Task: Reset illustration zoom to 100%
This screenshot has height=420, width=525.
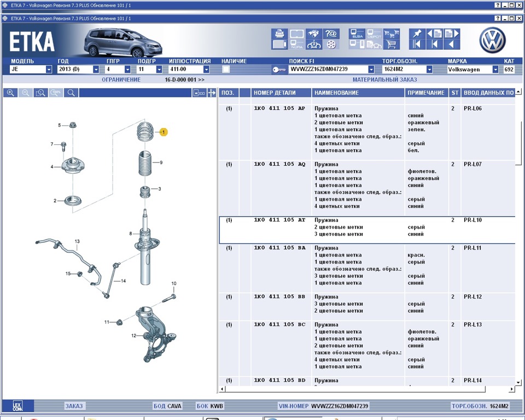Action: [x=56, y=93]
